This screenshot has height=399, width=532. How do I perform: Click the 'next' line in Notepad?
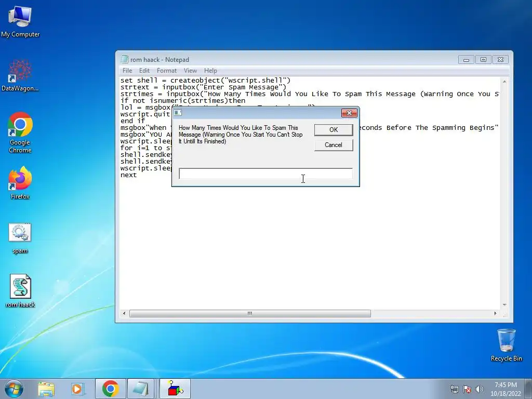tap(129, 175)
